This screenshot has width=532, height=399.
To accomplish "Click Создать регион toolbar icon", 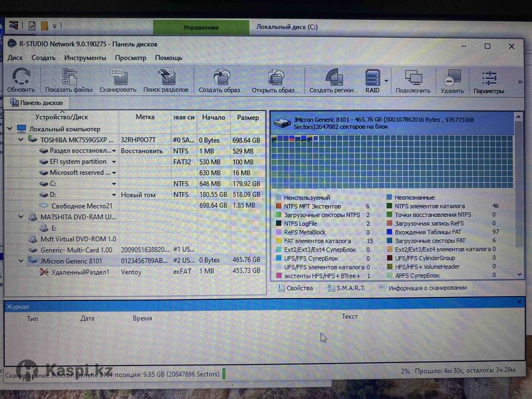I will 334,78.
